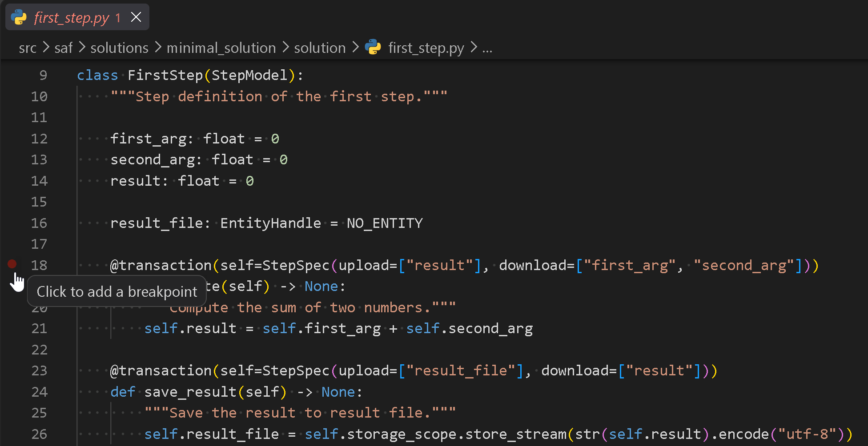This screenshot has height=446, width=868.
Task: Close the first_step.py tab
Action: point(136,17)
